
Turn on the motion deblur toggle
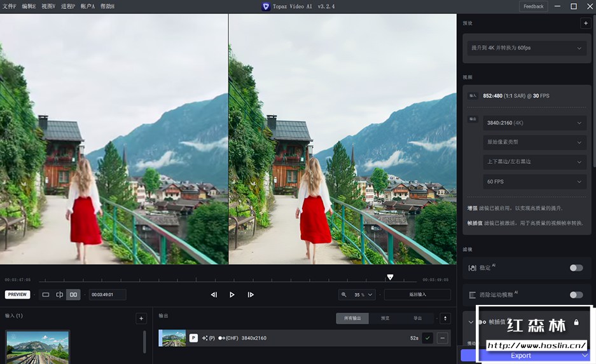[x=576, y=295]
